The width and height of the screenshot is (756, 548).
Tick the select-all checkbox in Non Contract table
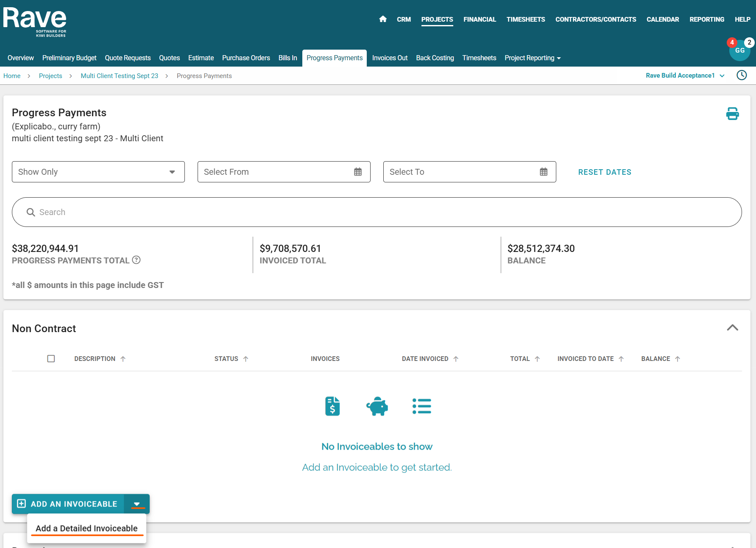pos(51,359)
